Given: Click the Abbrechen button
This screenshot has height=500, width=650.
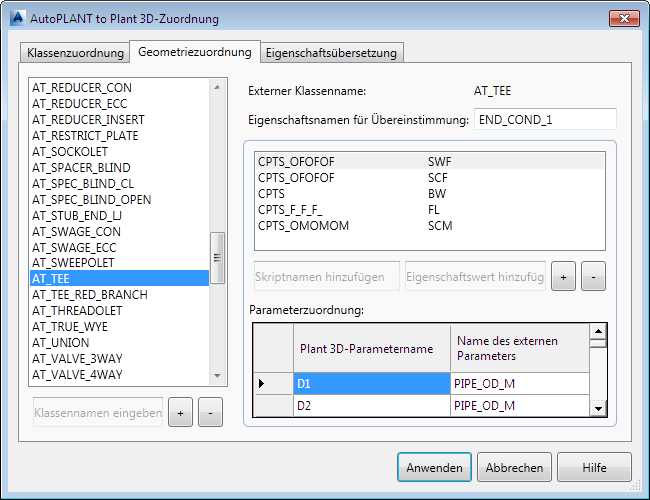Looking at the screenshot, I should pos(514,467).
